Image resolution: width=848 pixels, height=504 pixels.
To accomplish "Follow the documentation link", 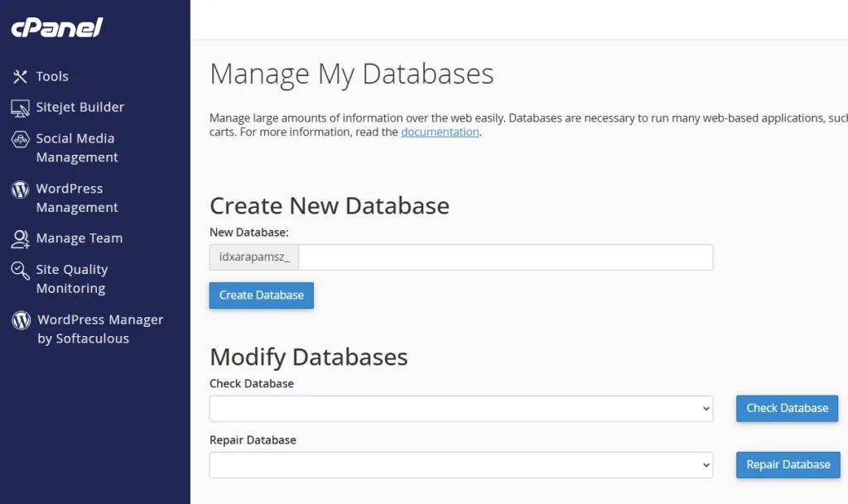I will tap(440, 132).
